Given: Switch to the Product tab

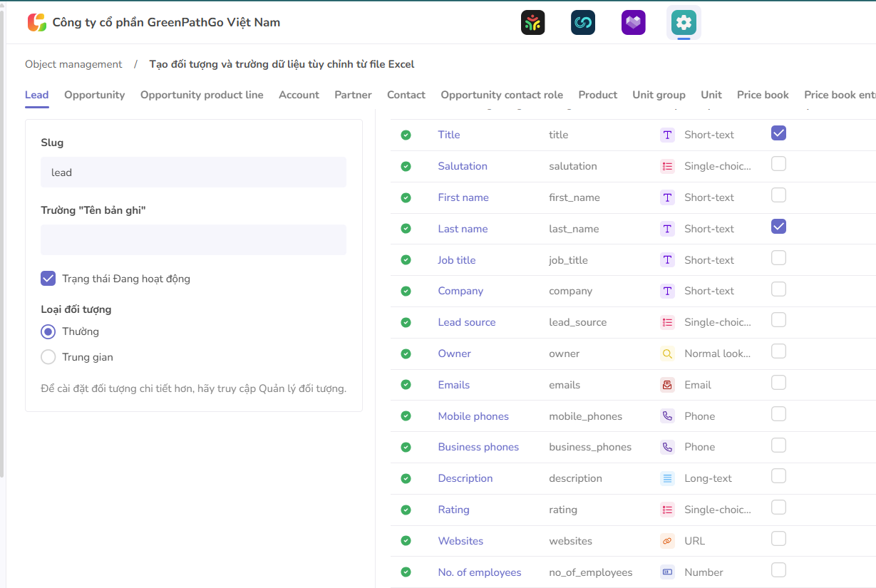Looking at the screenshot, I should (598, 95).
